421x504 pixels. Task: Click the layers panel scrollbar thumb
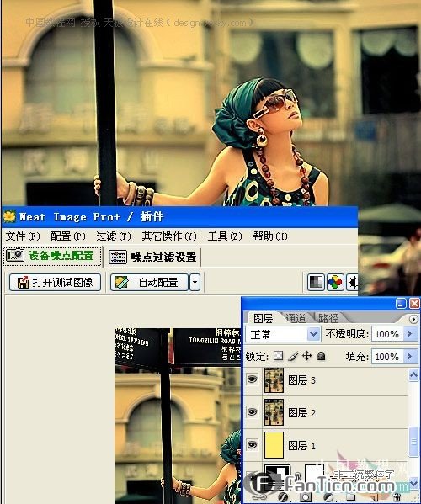413,442
